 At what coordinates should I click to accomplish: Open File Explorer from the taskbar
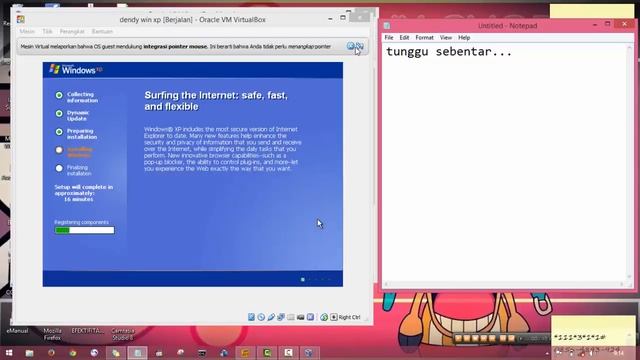coord(29,353)
